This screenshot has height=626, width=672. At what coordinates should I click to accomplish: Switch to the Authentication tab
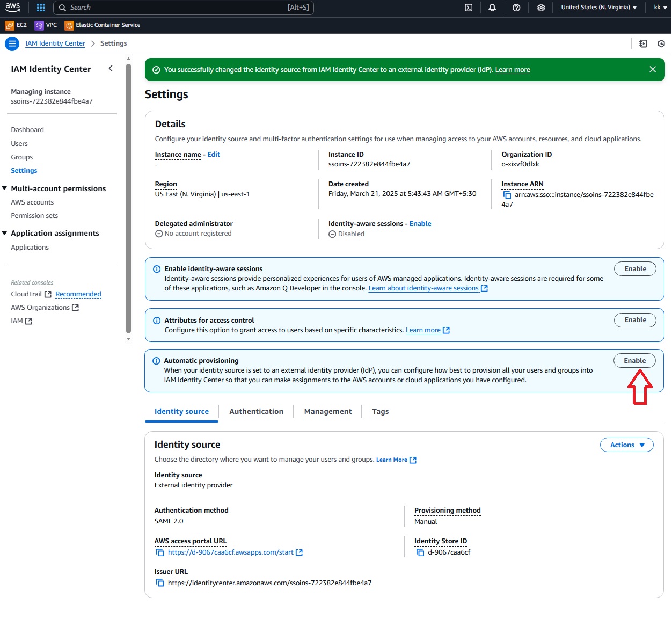tap(256, 412)
